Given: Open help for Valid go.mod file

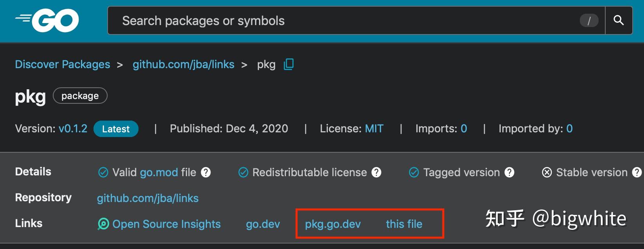Looking at the screenshot, I should pos(206,172).
